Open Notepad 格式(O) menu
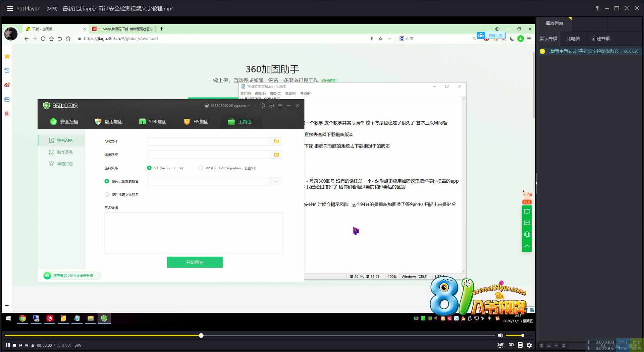644x352 pixels. tap(275, 94)
